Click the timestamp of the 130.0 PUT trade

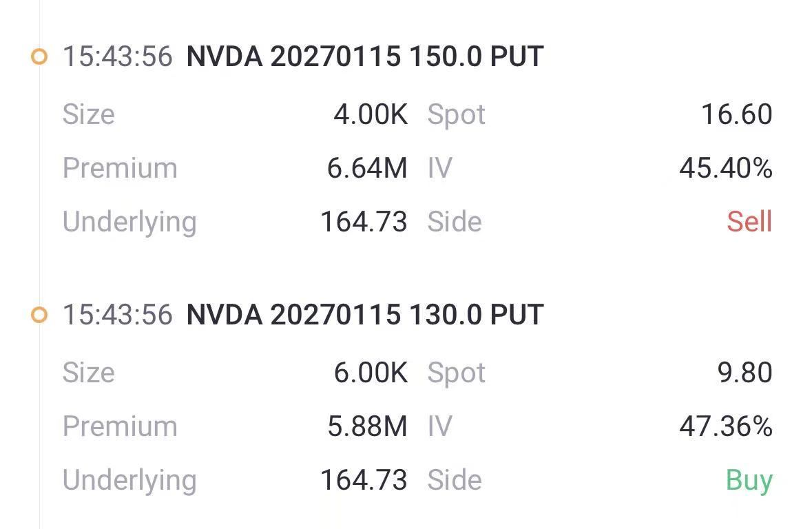tap(117, 315)
